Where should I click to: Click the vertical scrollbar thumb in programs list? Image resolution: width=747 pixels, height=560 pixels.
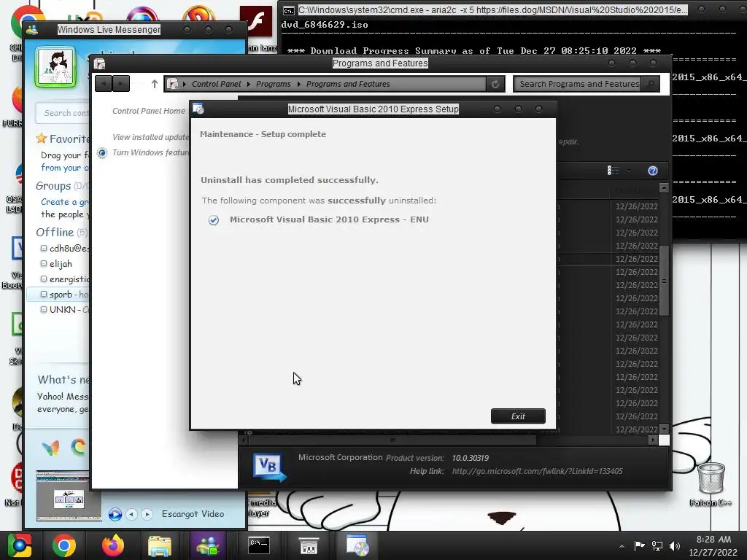point(664,280)
